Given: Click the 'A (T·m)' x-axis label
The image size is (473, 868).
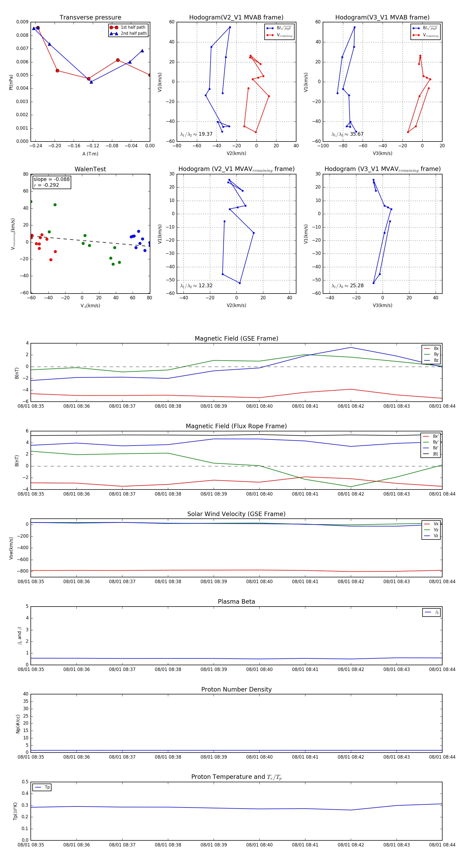Looking at the screenshot, I should click(90, 154).
